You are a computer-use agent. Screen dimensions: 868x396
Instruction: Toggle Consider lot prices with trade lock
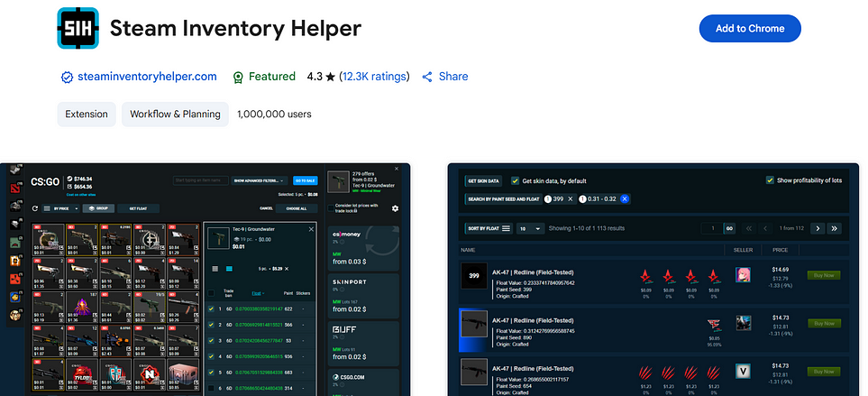pos(331,207)
